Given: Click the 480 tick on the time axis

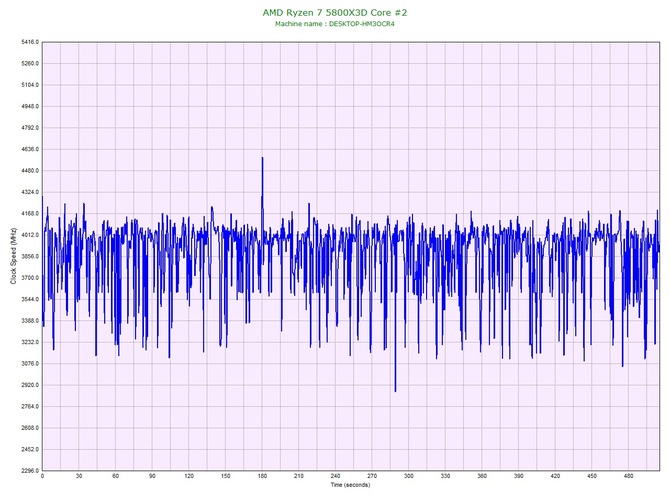Looking at the screenshot, I should click(629, 476).
